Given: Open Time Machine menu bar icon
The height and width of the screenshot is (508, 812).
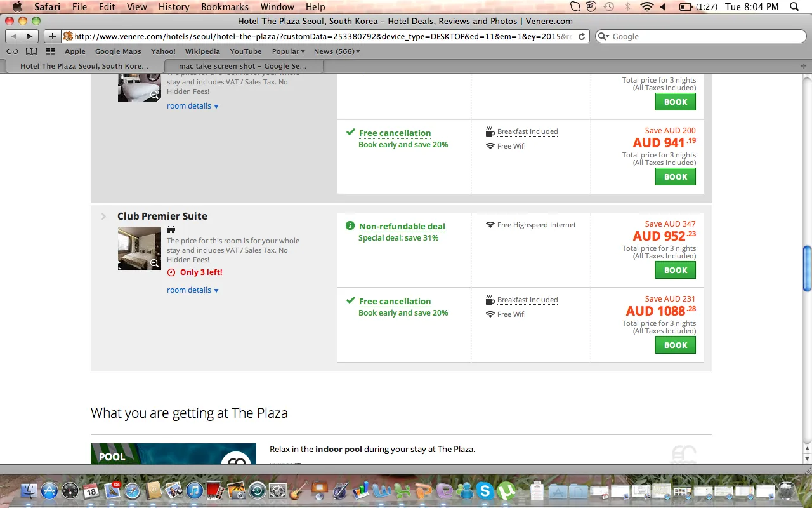Looking at the screenshot, I should click(x=609, y=7).
